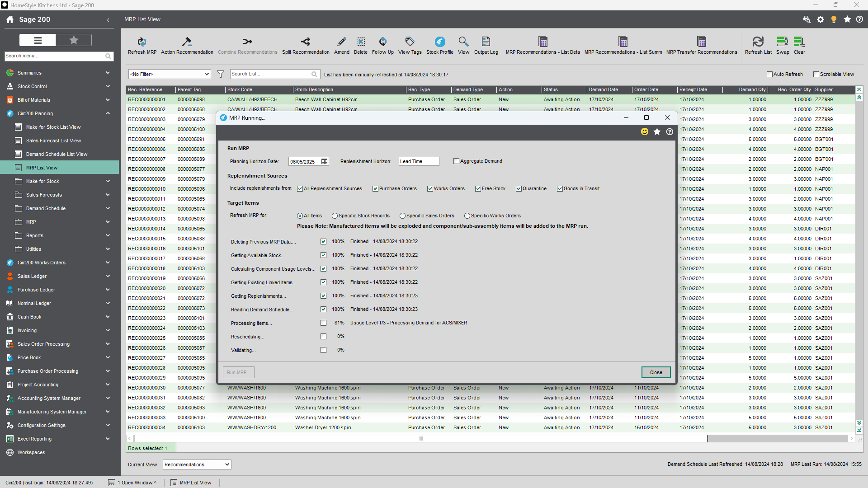Click the Demand Date column header
Screen dimensions: 868x488
(x=609, y=89)
